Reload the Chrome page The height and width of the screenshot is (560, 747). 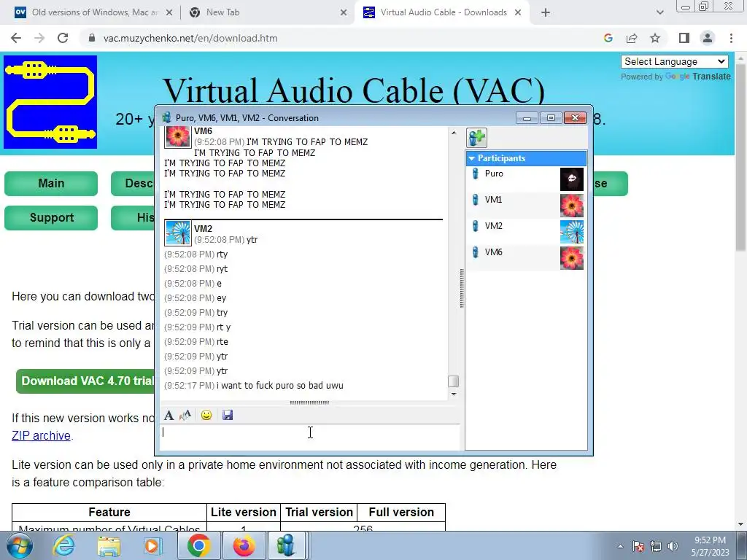coord(63,38)
